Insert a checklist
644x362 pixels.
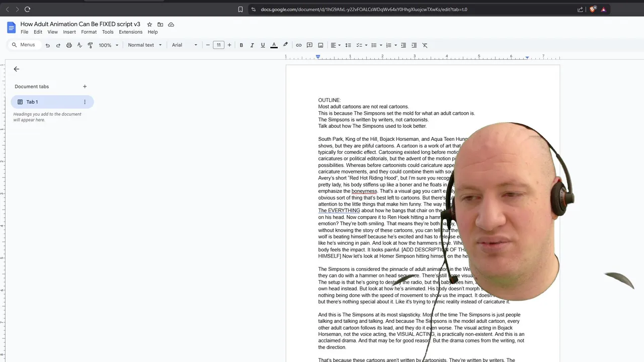[x=359, y=45]
